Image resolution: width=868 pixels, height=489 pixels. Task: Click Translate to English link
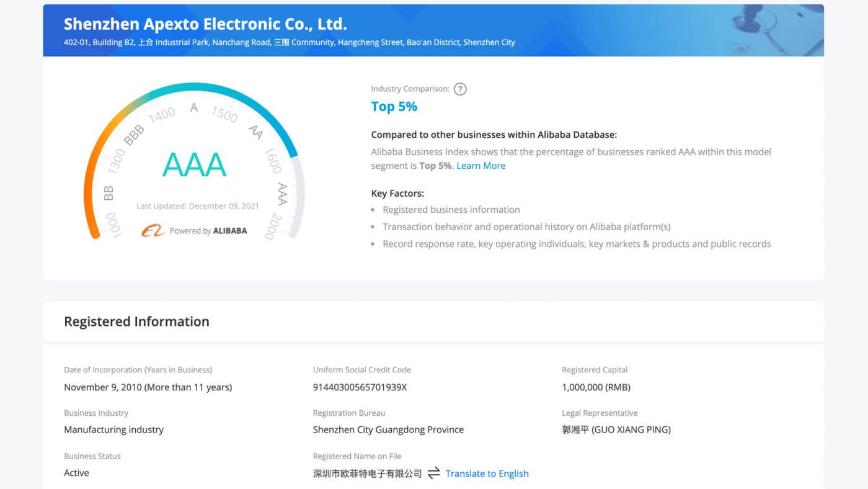[487, 473]
